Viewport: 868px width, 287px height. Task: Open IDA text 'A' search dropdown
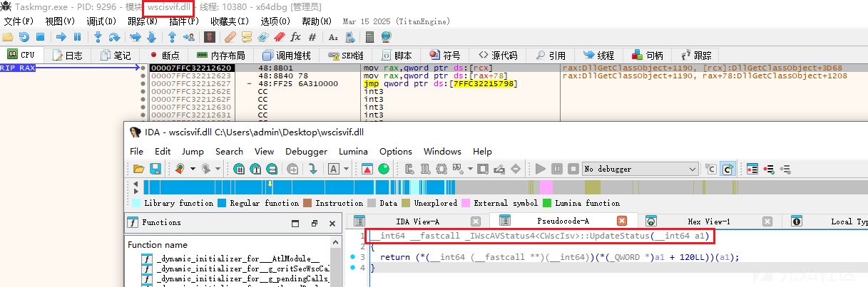(x=346, y=169)
